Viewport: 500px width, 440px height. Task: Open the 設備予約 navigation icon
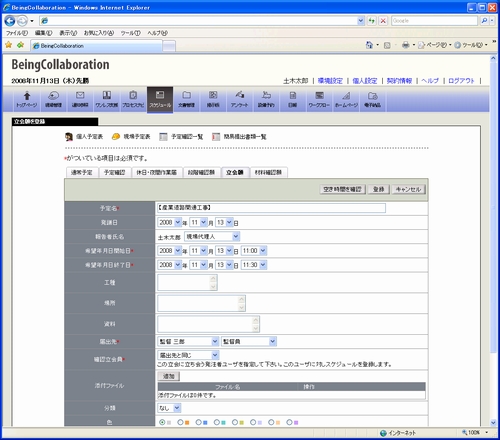pos(266,99)
